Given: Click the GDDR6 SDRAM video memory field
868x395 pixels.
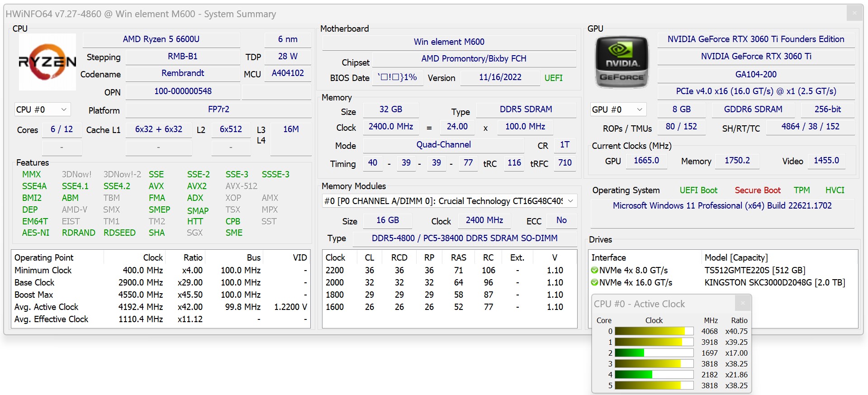Looking at the screenshot, I should (x=753, y=109).
